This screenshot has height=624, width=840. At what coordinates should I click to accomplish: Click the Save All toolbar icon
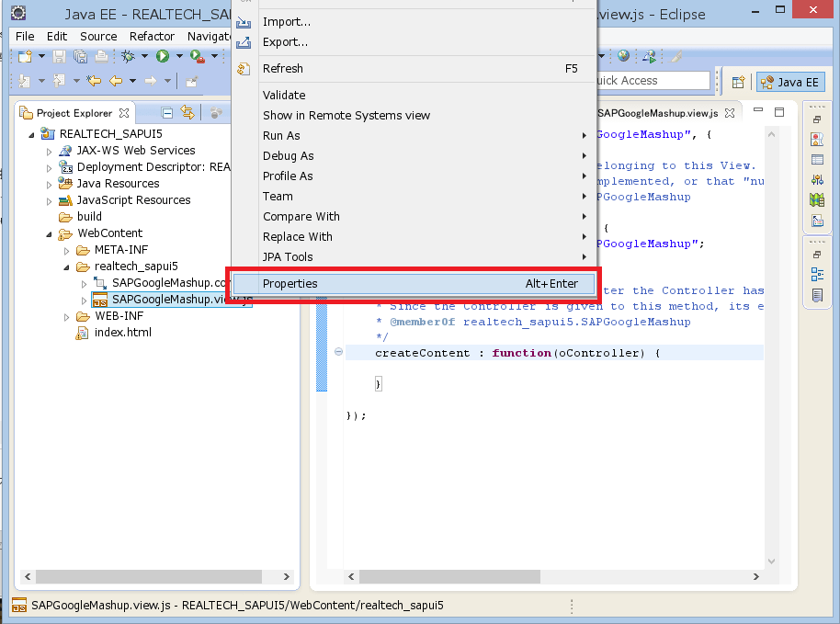tap(80, 56)
